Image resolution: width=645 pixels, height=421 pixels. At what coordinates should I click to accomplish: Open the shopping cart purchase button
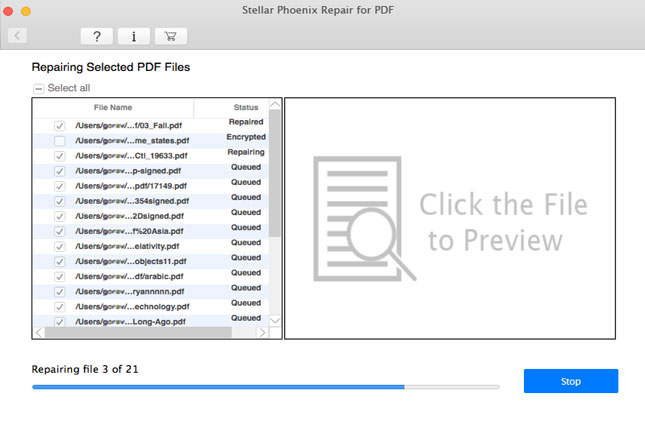[171, 36]
